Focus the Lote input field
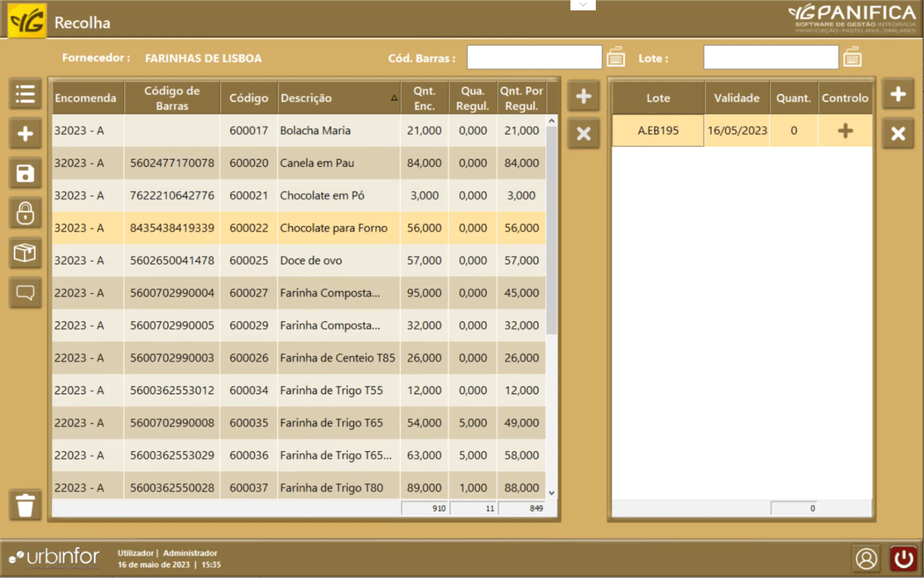 click(770, 58)
